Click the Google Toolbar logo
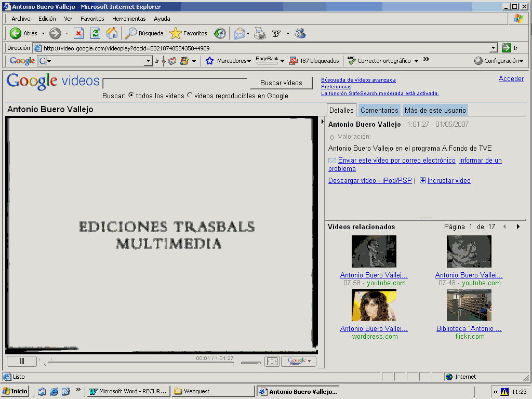 (x=22, y=61)
